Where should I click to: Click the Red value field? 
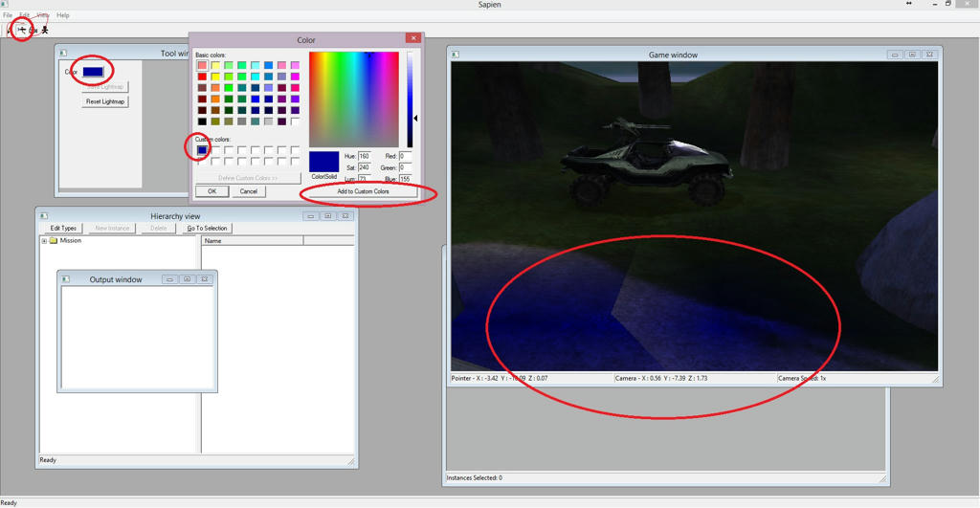click(x=405, y=156)
